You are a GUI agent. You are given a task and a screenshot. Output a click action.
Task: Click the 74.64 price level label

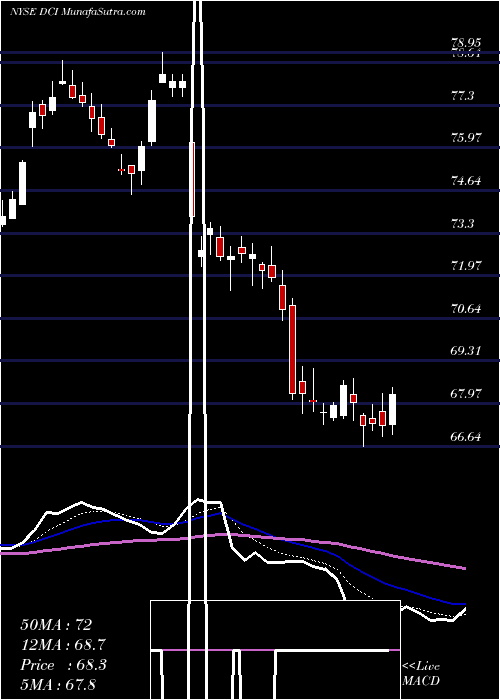pos(466,181)
